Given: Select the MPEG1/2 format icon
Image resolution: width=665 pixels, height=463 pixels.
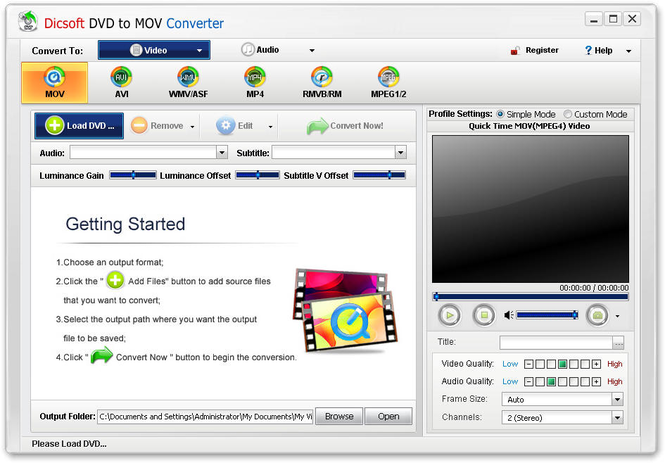Looking at the screenshot, I should click(x=388, y=83).
